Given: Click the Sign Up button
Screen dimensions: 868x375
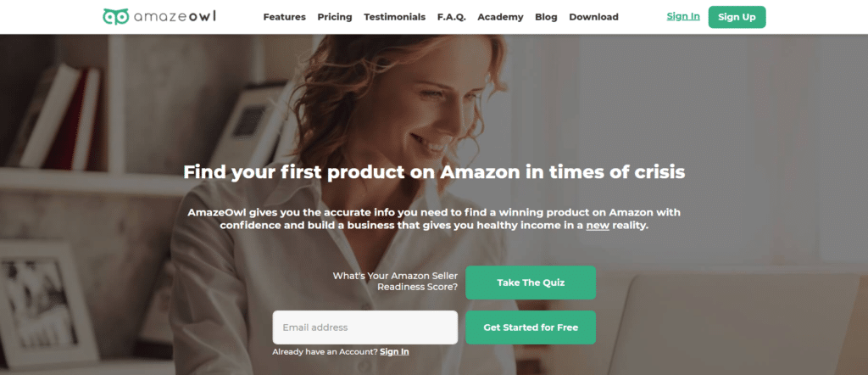Looking at the screenshot, I should click(737, 17).
